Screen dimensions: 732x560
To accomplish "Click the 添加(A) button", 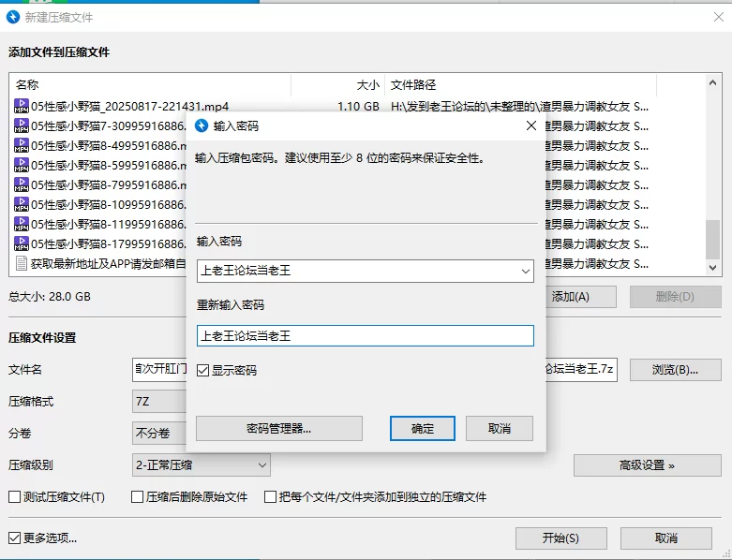I will point(581,297).
